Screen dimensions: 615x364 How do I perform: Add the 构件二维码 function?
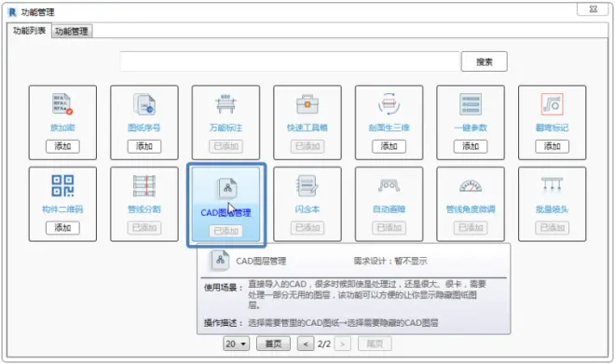point(62,228)
